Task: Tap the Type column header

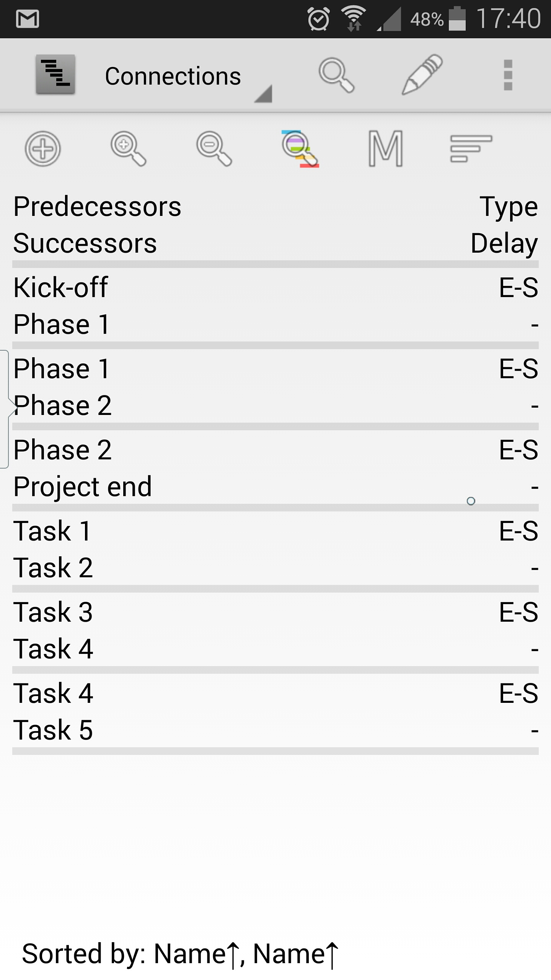Action: point(509,207)
